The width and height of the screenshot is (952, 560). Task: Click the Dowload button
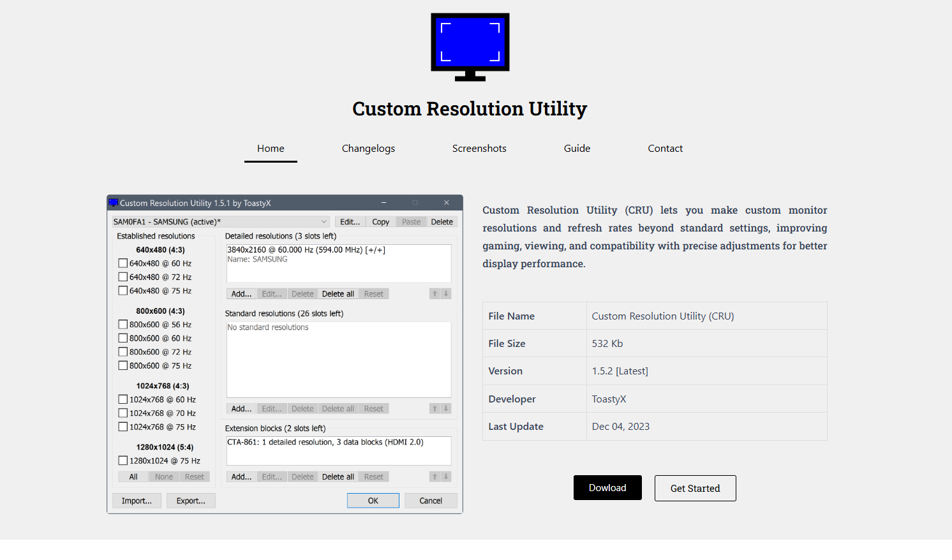[x=607, y=487]
